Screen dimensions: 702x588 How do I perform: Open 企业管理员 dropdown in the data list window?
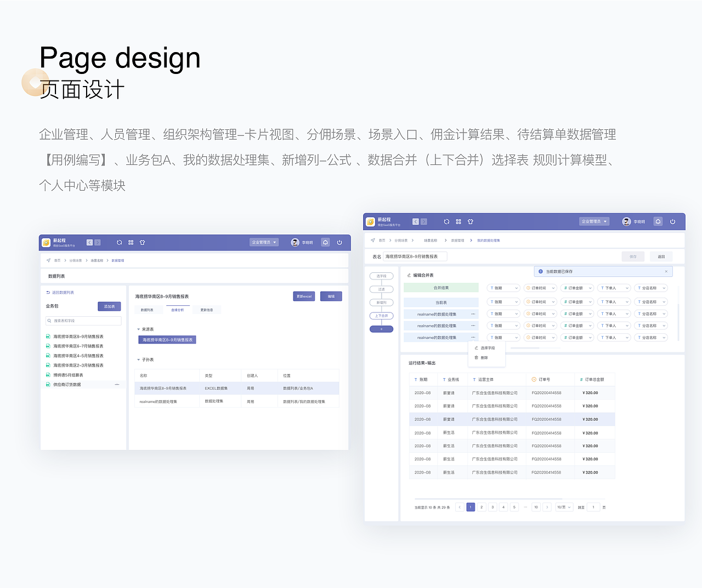[264, 242]
